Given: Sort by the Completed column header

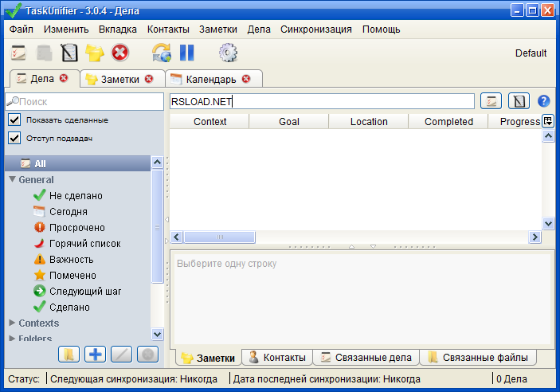Looking at the screenshot, I should 448,121.
